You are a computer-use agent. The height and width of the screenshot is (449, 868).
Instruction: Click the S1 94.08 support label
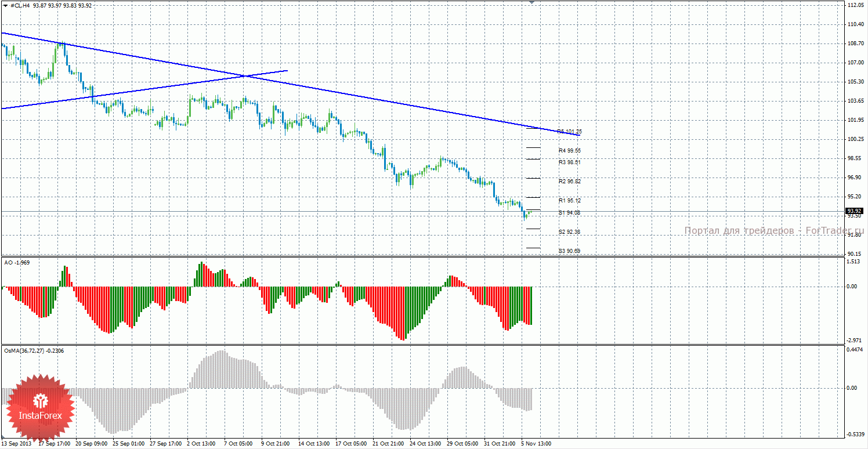(x=569, y=213)
